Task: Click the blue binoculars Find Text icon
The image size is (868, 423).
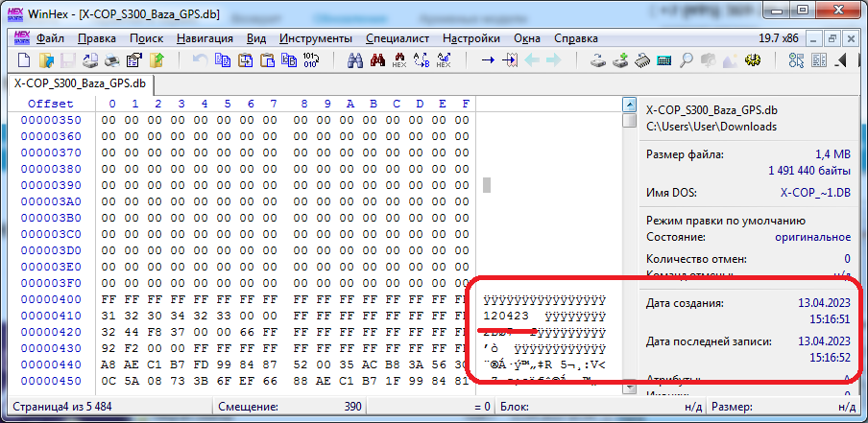Action: [x=353, y=60]
